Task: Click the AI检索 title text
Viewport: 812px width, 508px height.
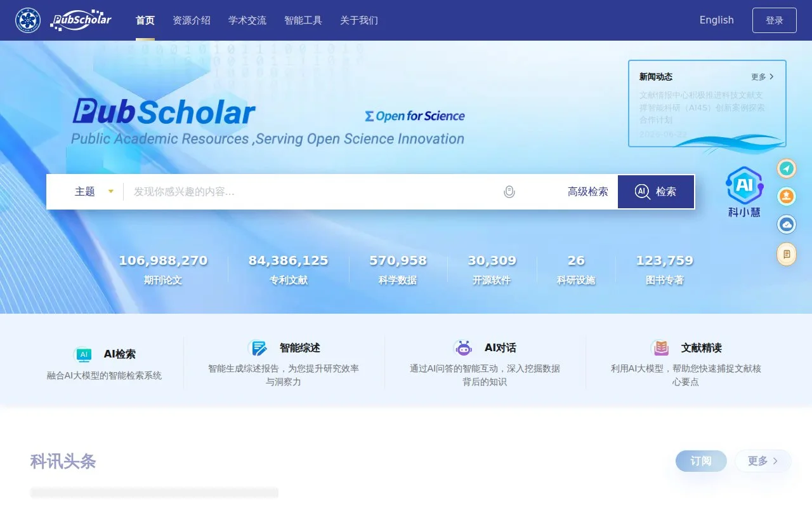Action: 119,354
